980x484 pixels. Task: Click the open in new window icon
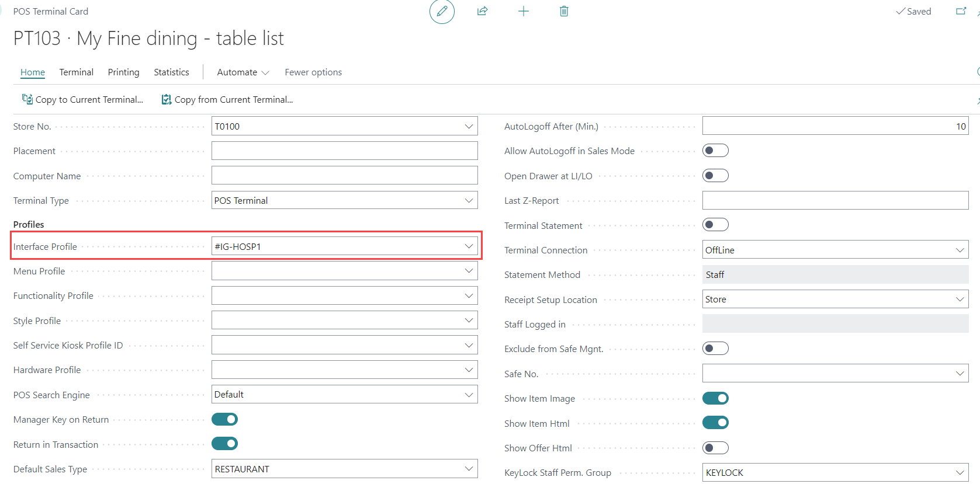click(961, 11)
